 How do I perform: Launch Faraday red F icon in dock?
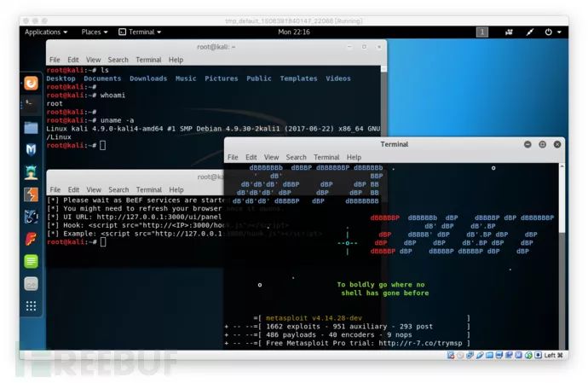[x=32, y=239]
